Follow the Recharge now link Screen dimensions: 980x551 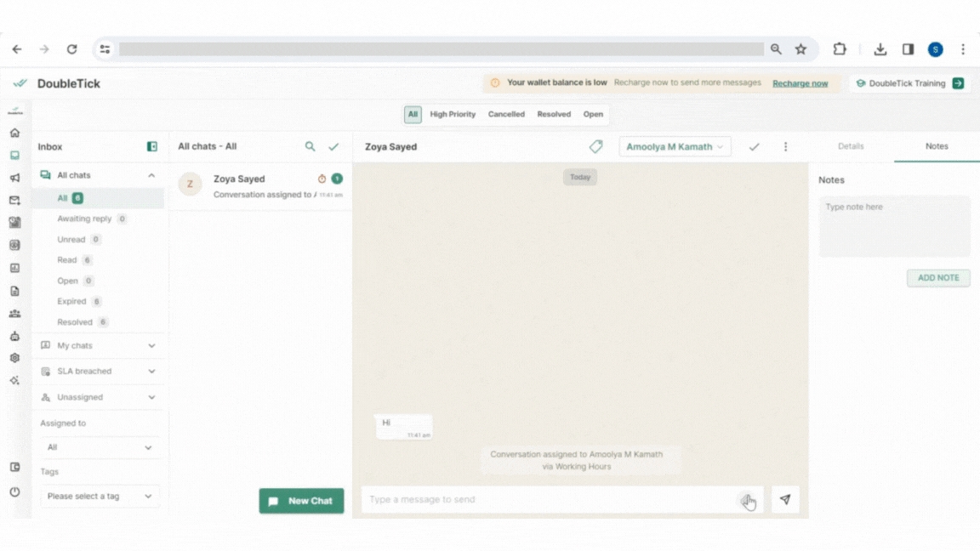tap(800, 83)
